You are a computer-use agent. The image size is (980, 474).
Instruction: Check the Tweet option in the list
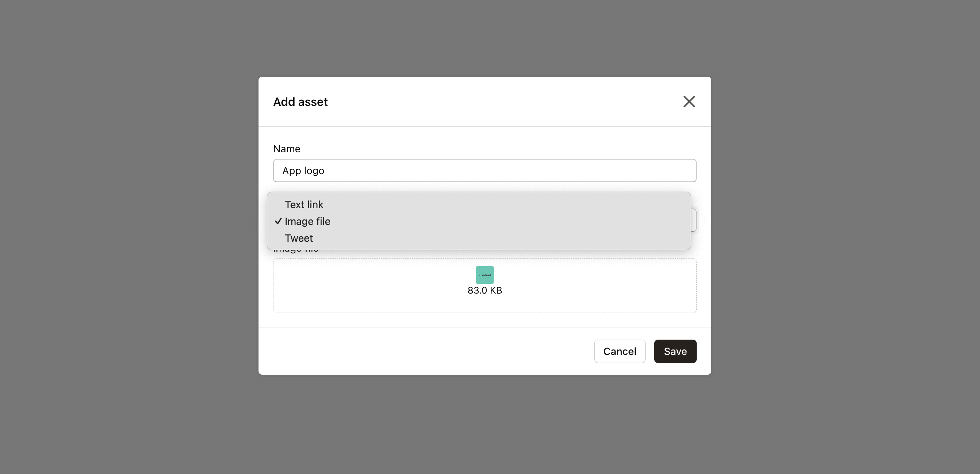coord(299,238)
